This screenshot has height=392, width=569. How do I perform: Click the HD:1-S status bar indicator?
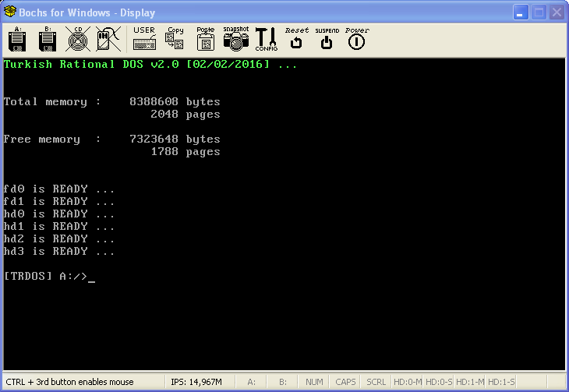click(x=501, y=382)
